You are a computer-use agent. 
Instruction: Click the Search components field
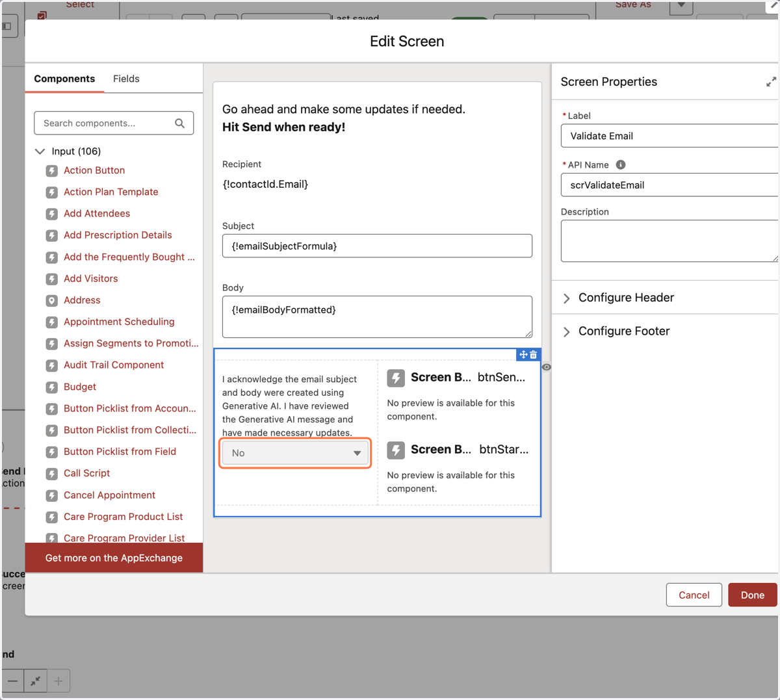(x=114, y=123)
